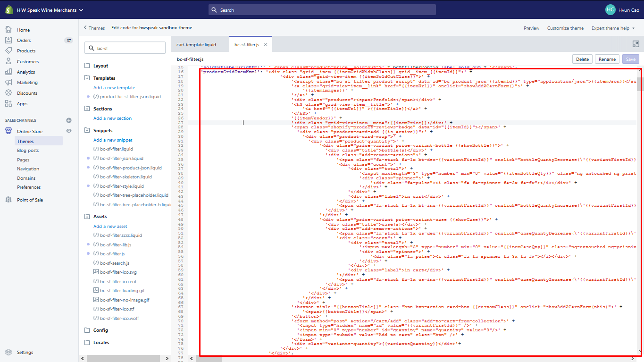The height and width of the screenshot is (362, 644).
Task: Open Blog posts menu item
Action: point(28,151)
